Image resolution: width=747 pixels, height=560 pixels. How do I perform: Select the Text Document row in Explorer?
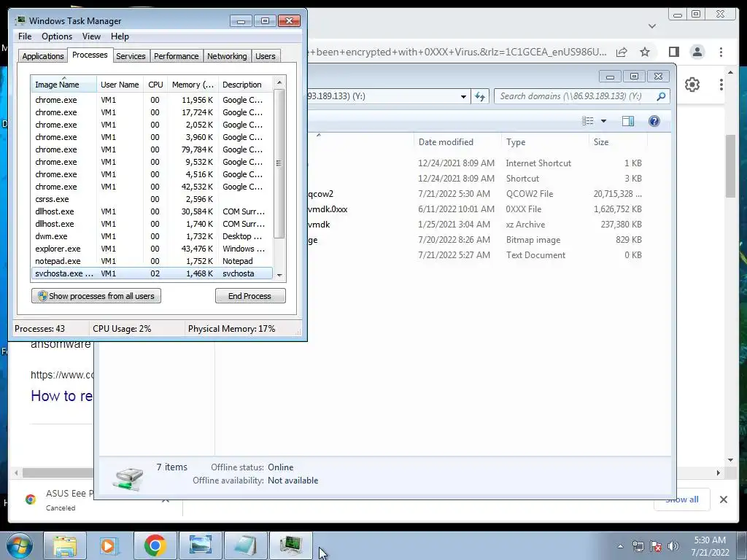476,254
